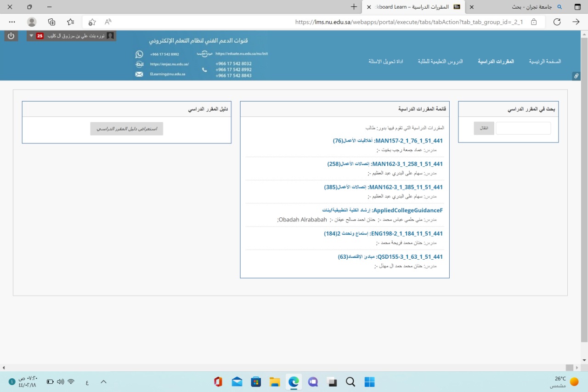Click the WhatsApp support icon
Image resolution: width=588 pixels, height=392 pixels.
coord(139,54)
